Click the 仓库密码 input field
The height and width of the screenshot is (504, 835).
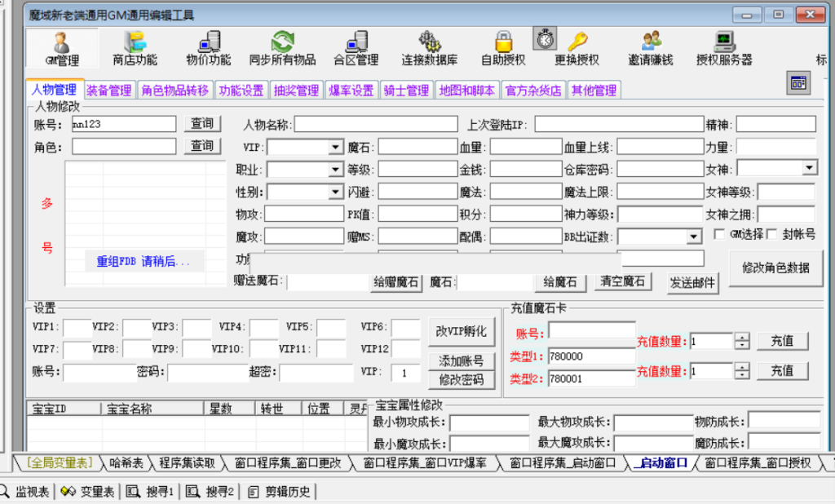660,169
